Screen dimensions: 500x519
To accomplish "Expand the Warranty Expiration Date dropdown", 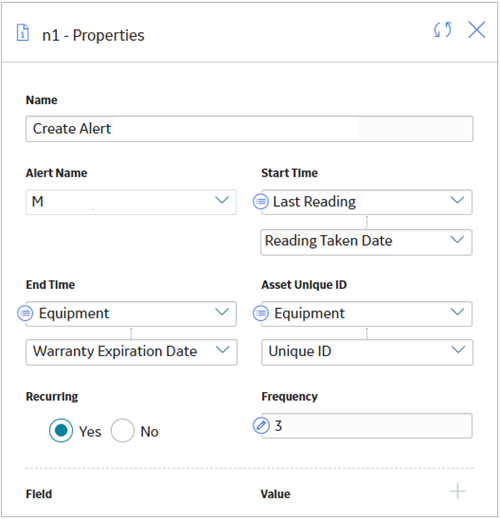I will (x=132, y=352).
